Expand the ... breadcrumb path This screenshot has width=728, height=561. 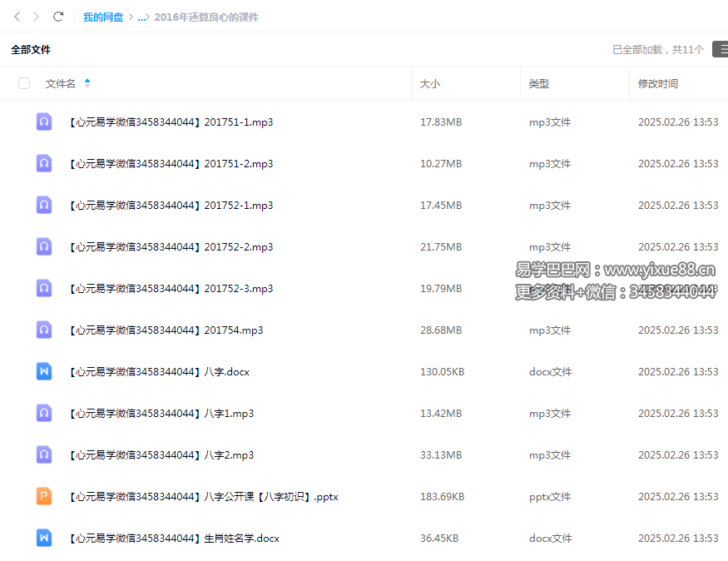[141, 17]
